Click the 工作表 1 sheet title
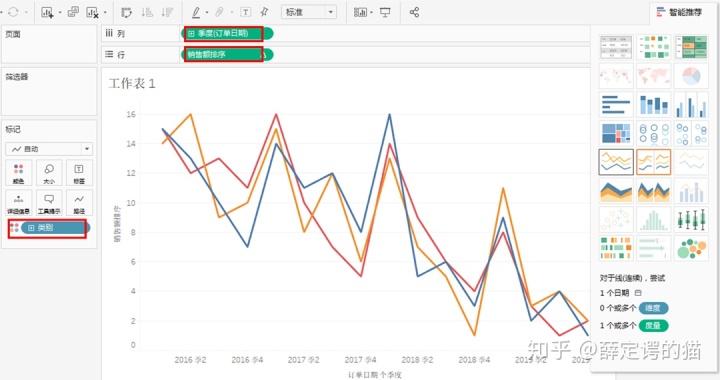The image size is (720, 380). click(x=132, y=84)
